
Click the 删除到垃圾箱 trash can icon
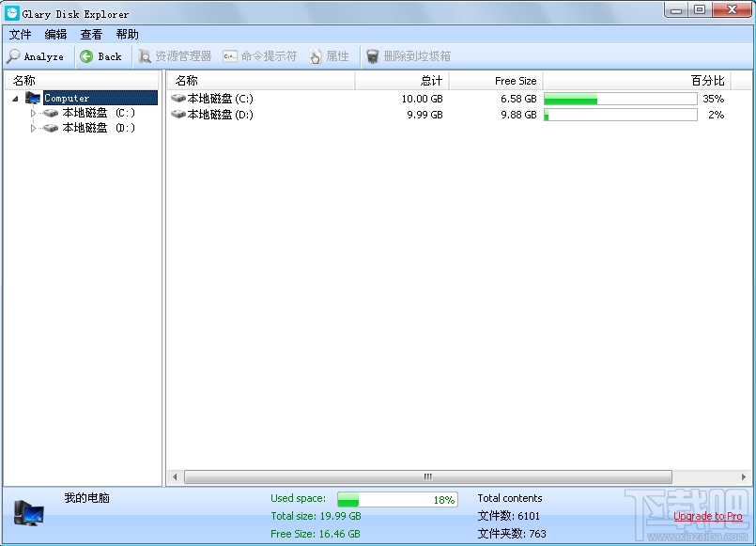372,56
